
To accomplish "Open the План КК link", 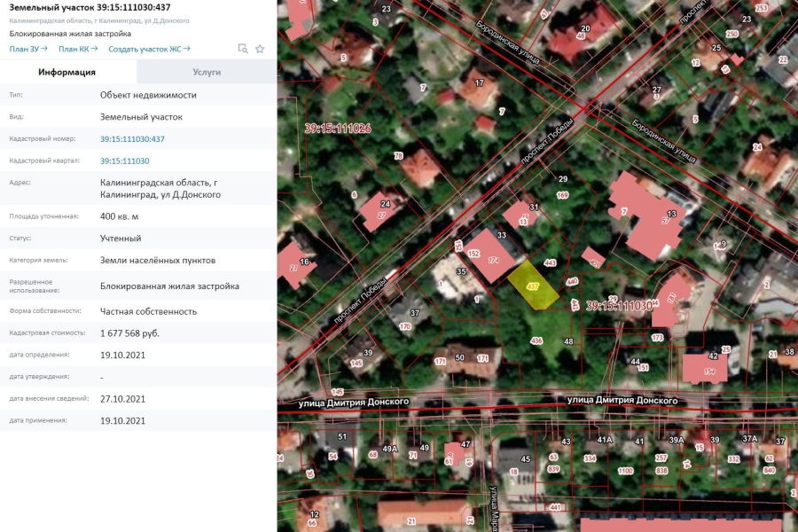I will click(x=78, y=49).
